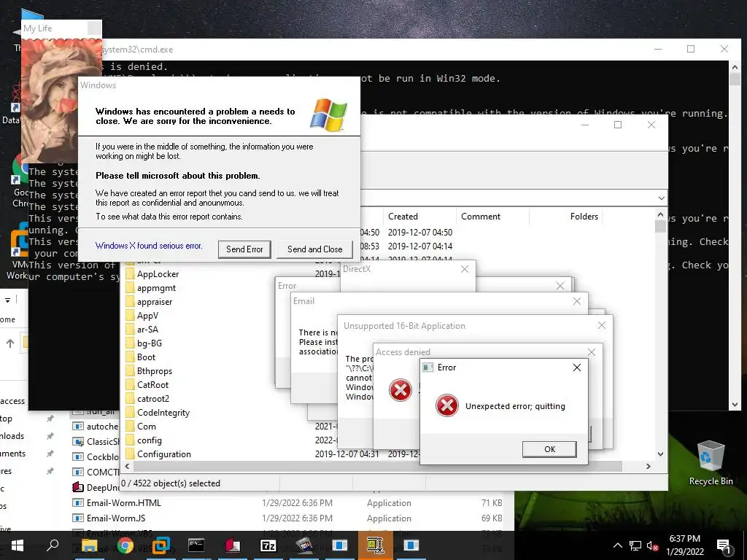747x560 pixels.
Task: Click Send Error button
Action: [x=244, y=249]
